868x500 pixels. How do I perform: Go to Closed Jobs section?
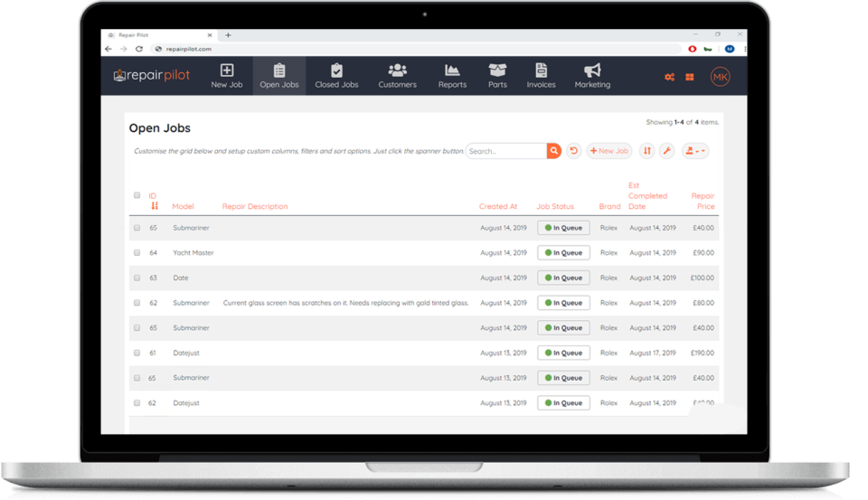point(336,76)
